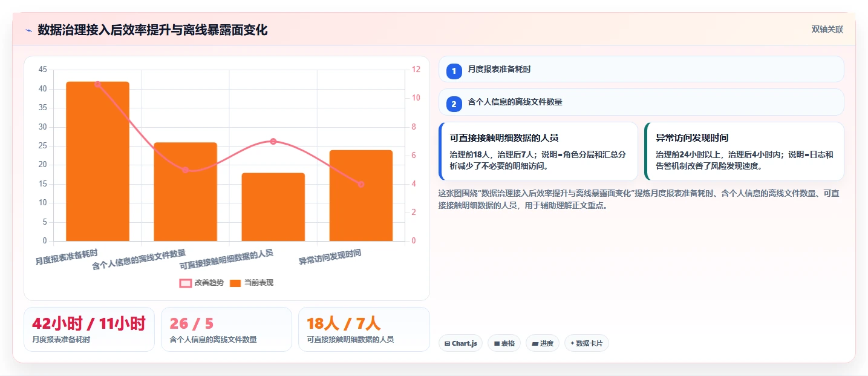Toggle 当前表现 orange legend swatch
Screen dimensions: 868x376
235,283
